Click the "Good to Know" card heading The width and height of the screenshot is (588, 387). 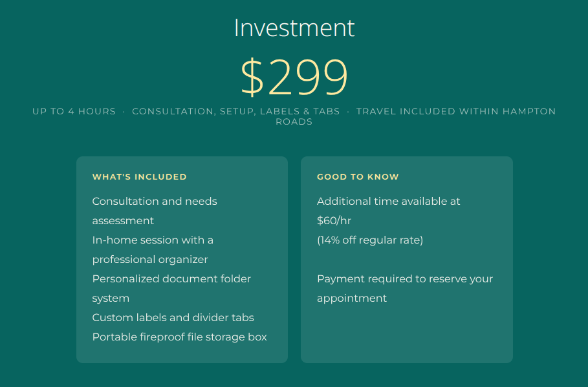[x=358, y=177]
